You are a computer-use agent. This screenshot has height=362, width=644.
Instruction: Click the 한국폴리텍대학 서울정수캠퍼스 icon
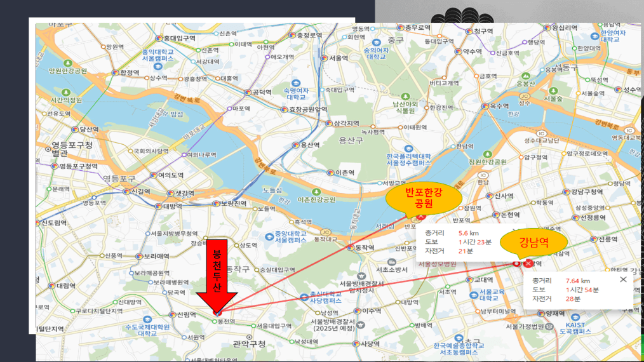[x=408, y=149]
